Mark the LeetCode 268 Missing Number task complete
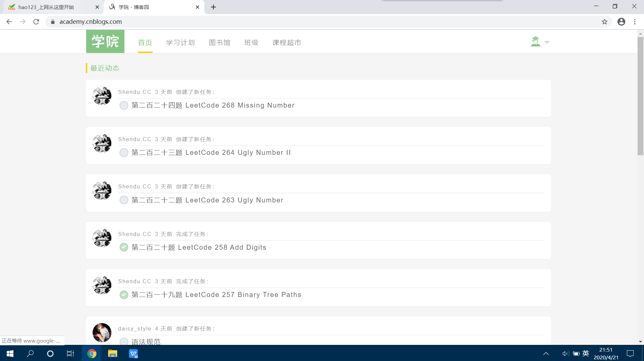This screenshot has width=644, height=361. coord(124,106)
